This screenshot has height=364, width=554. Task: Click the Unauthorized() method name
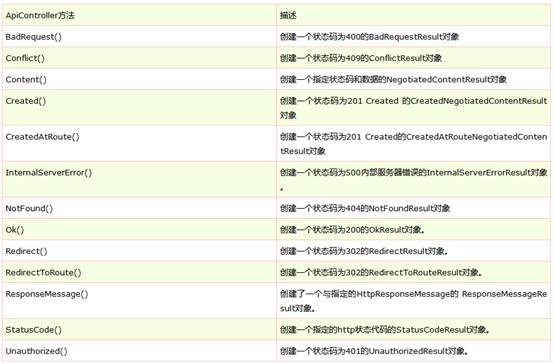point(36,351)
